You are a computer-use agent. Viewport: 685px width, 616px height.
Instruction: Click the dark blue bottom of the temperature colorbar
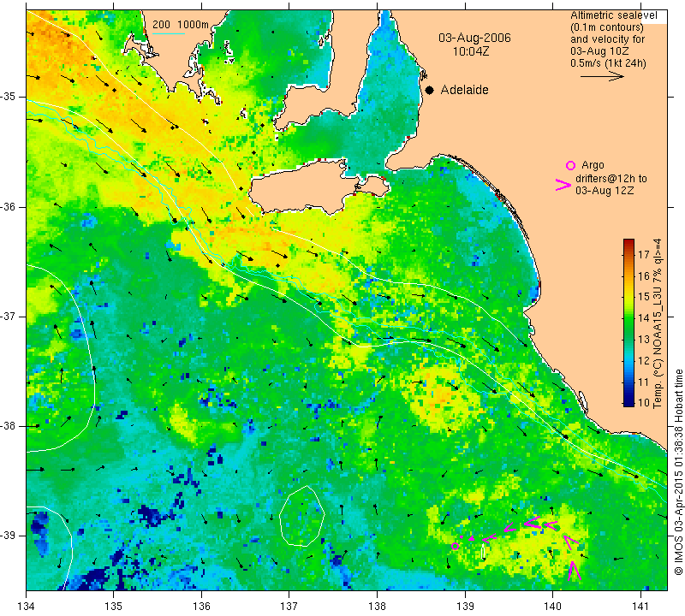(628, 402)
